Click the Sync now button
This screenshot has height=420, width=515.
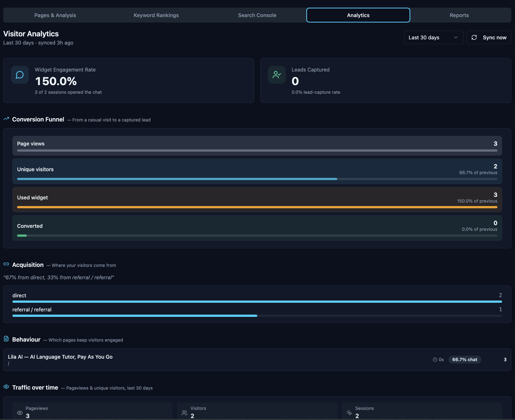point(489,37)
